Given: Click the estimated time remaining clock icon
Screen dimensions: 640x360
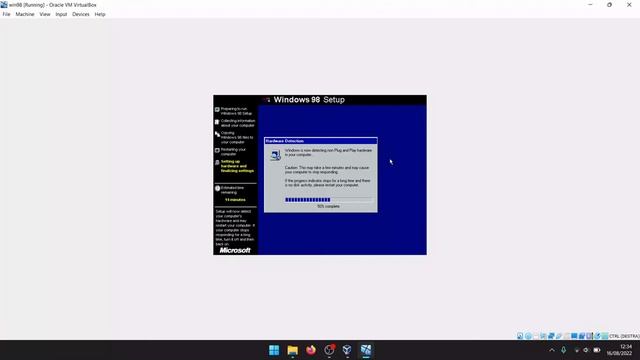Looking at the screenshot, I should pos(218,188).
